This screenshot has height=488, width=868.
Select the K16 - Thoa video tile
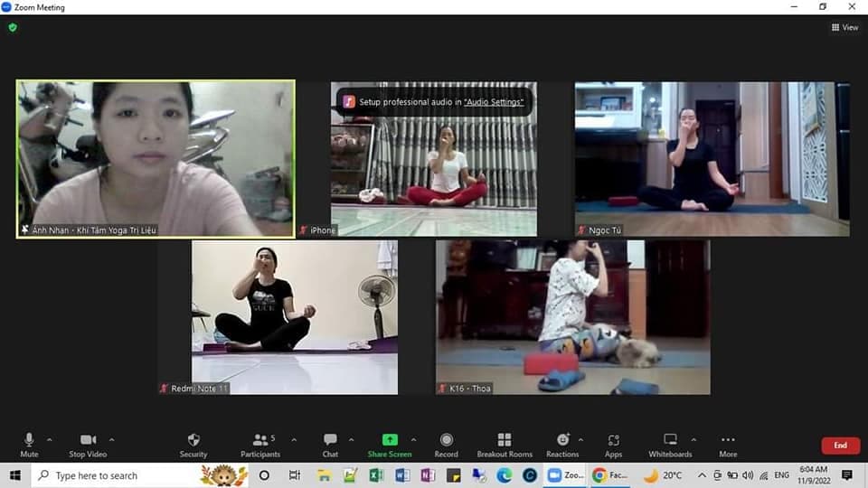[x=573, y=317]
